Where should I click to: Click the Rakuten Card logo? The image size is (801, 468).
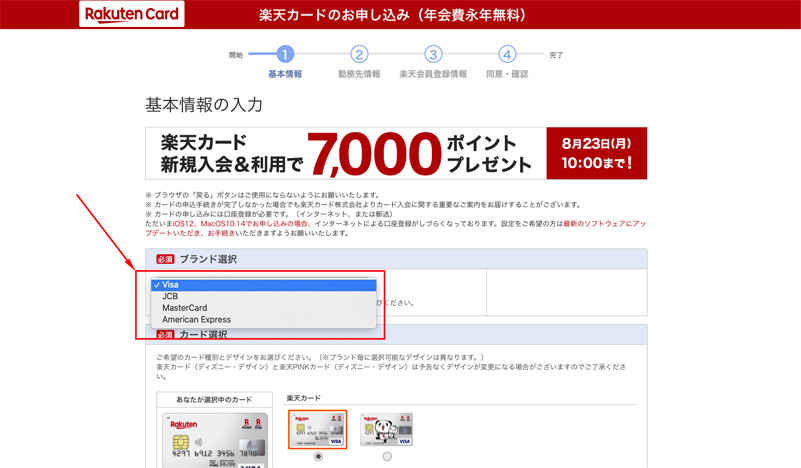tap(132, 15)
